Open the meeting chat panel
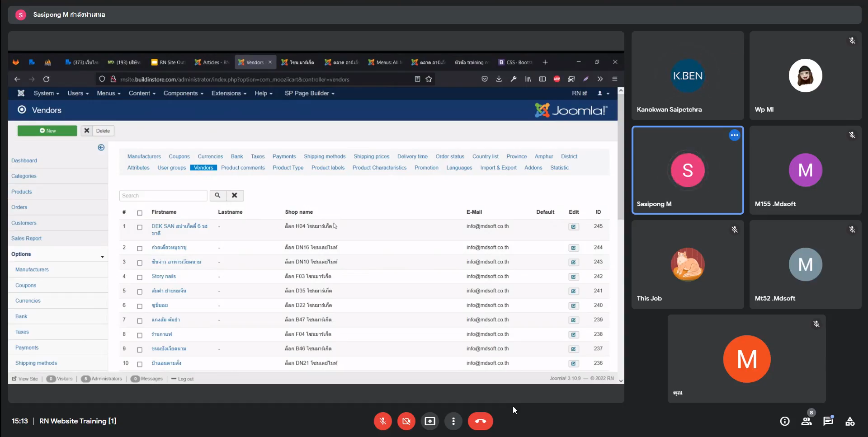 [x=828, y=421]
